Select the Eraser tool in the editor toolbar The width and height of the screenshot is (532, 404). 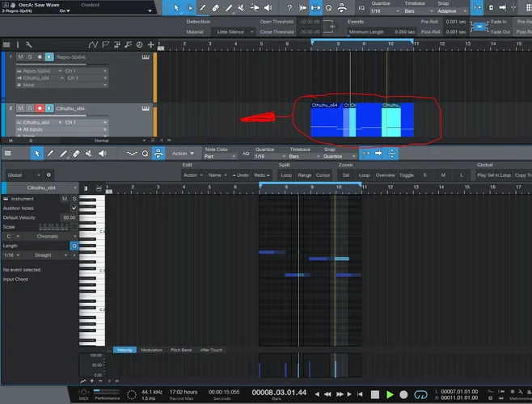77,153
